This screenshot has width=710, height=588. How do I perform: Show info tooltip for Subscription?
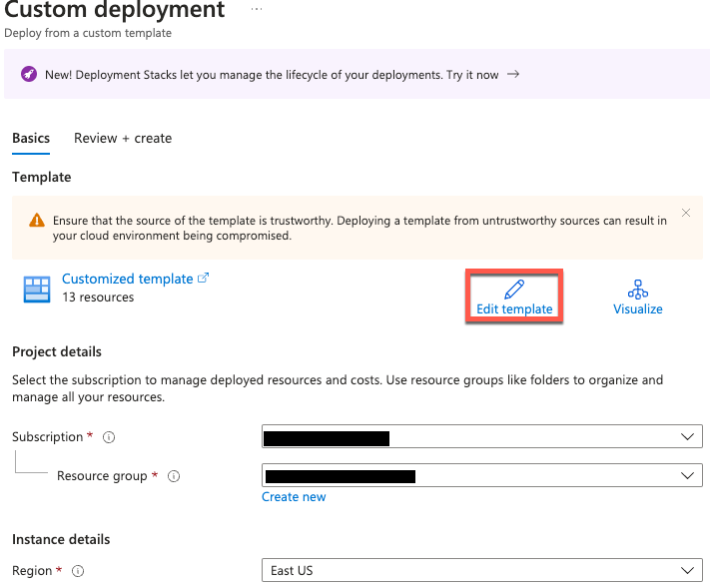pyautogui.click(x=109, y=437)
